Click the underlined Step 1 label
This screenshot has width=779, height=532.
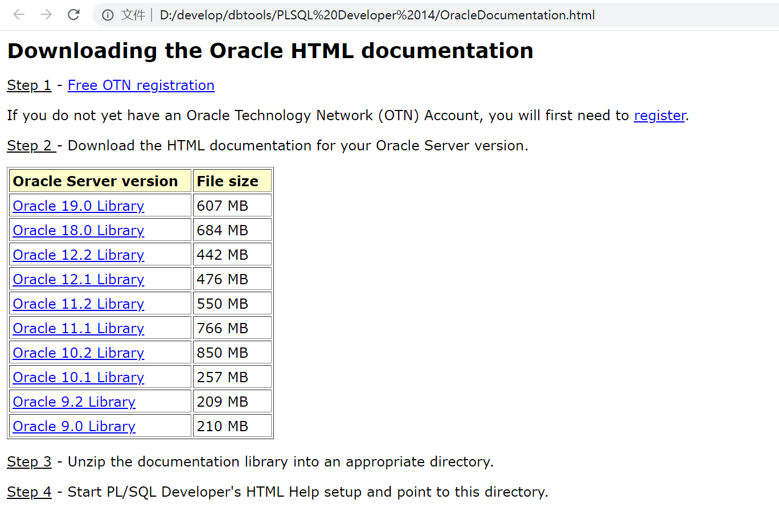[29, 85]
